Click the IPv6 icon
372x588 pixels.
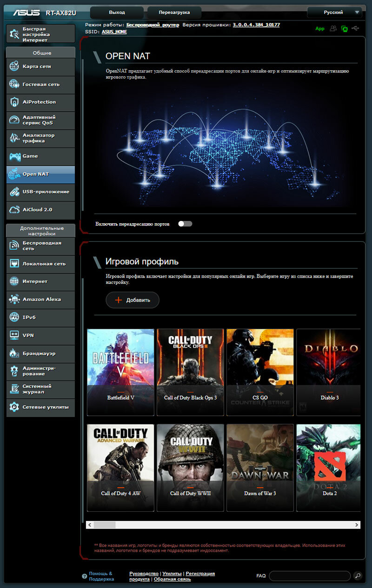pos(14,317)
